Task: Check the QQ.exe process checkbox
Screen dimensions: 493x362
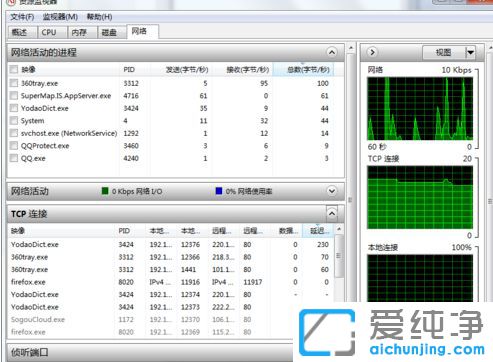Action: (14, 158)
